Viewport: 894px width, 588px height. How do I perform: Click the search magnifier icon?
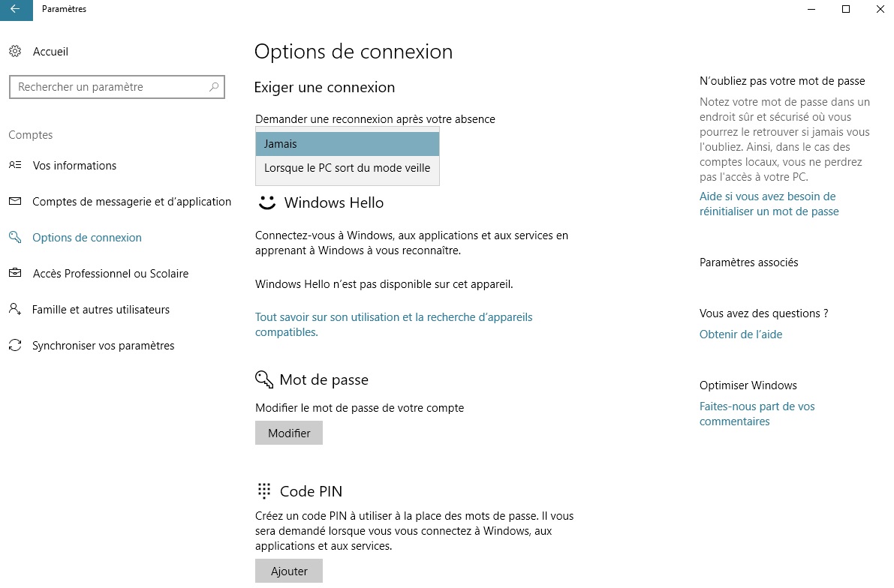point(214,87)
